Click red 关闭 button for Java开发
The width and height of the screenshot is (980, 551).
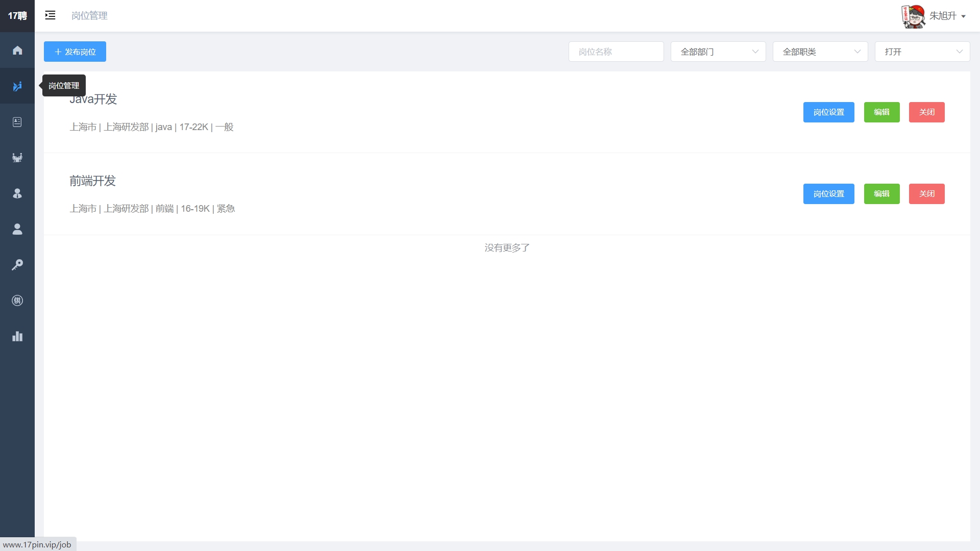click(x=926, y=112)
